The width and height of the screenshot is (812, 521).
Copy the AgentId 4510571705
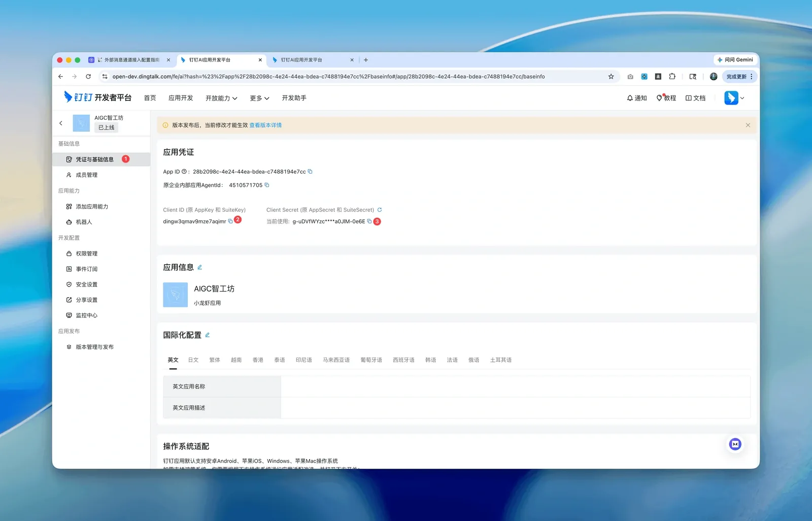coord(267,185)
